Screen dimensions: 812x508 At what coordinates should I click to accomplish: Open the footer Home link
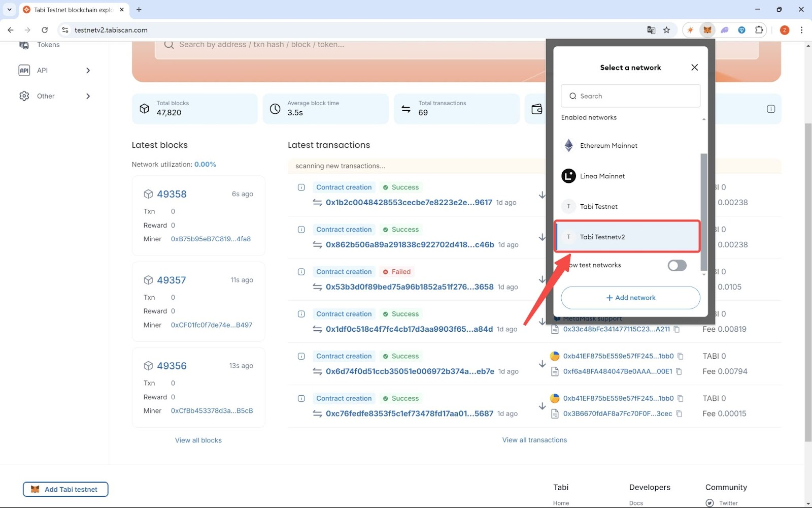(561, 503)
